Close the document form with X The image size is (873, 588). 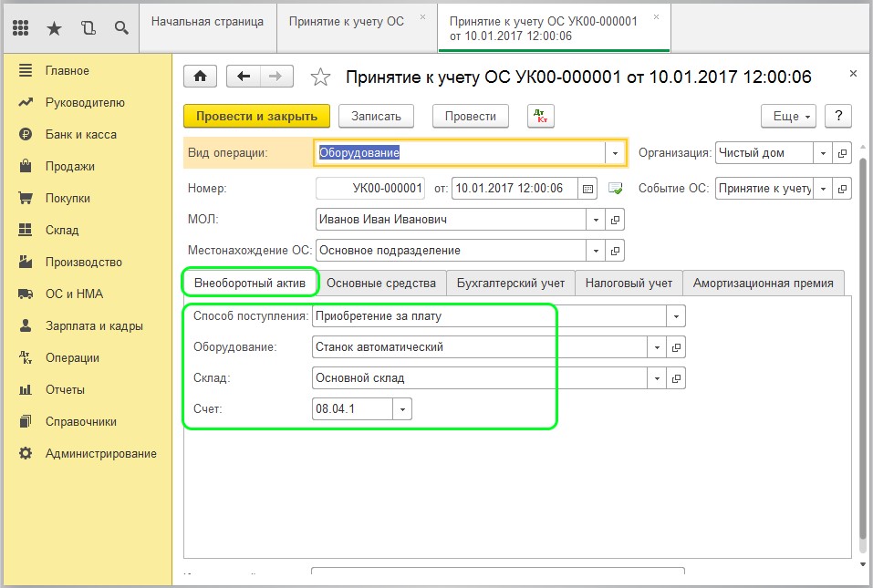[853, 74]
